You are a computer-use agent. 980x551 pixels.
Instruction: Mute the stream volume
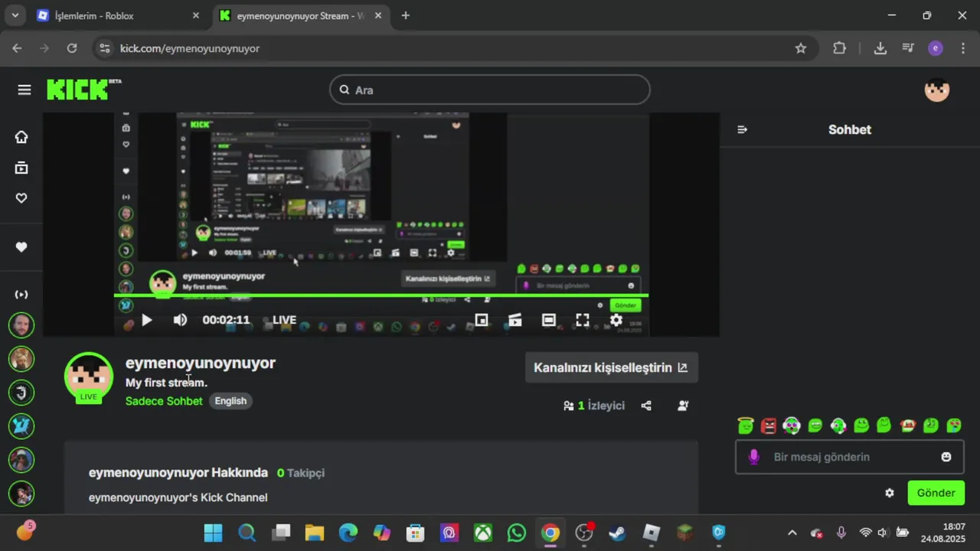coord(180,320)
